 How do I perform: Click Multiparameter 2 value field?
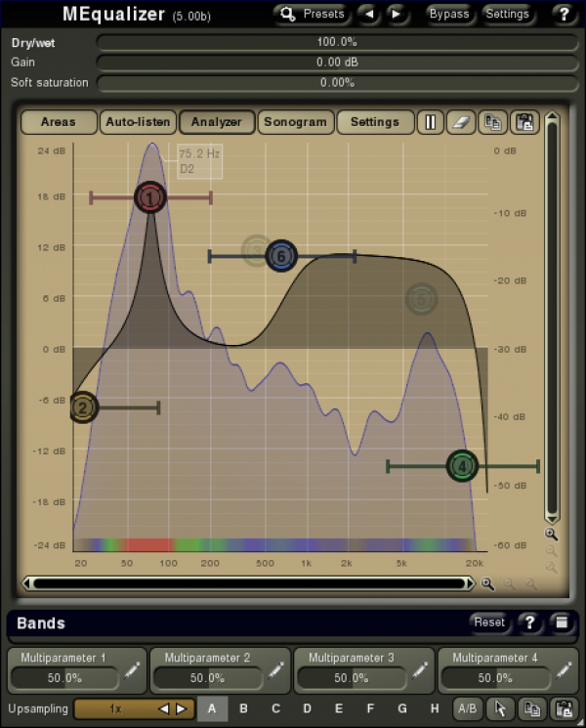[207, 678]
